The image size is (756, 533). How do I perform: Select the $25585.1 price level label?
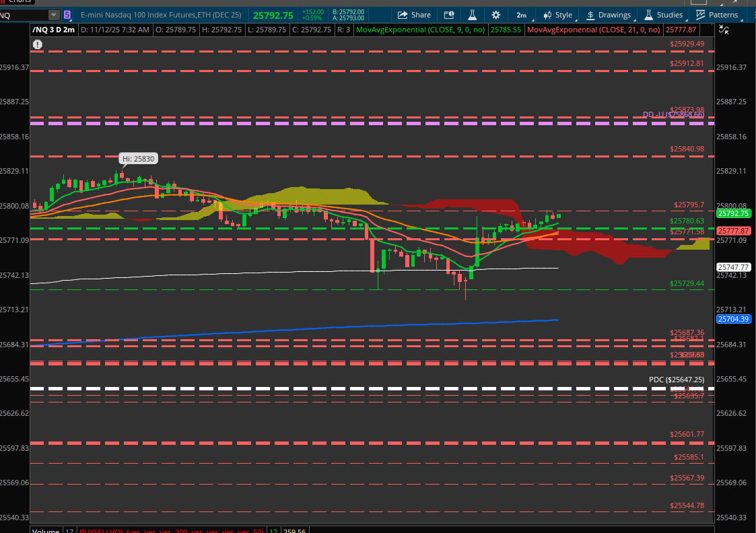tap(689, 457)
